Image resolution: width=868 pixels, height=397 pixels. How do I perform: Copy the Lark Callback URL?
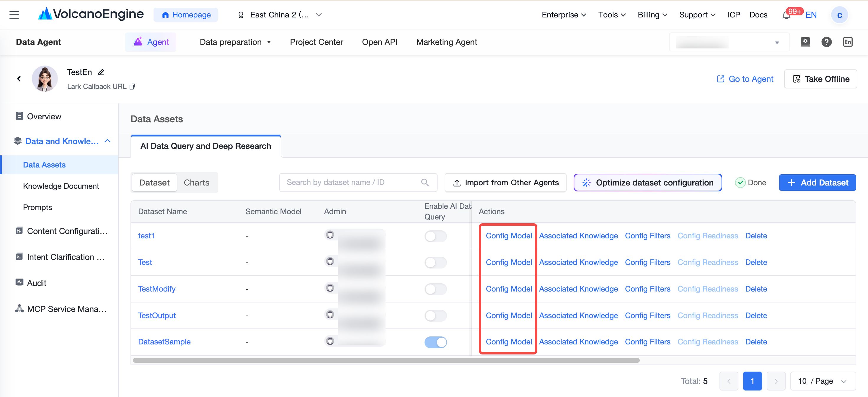133,87
